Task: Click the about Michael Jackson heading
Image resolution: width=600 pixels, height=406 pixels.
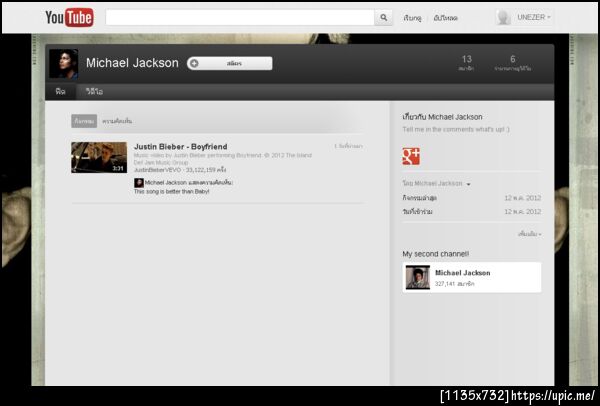Action: tap(442, 117)
